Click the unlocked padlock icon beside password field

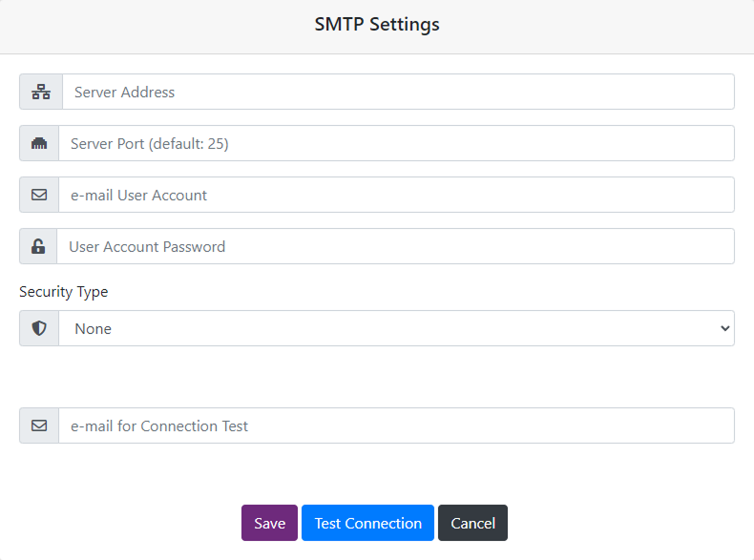tap(38, 246)
